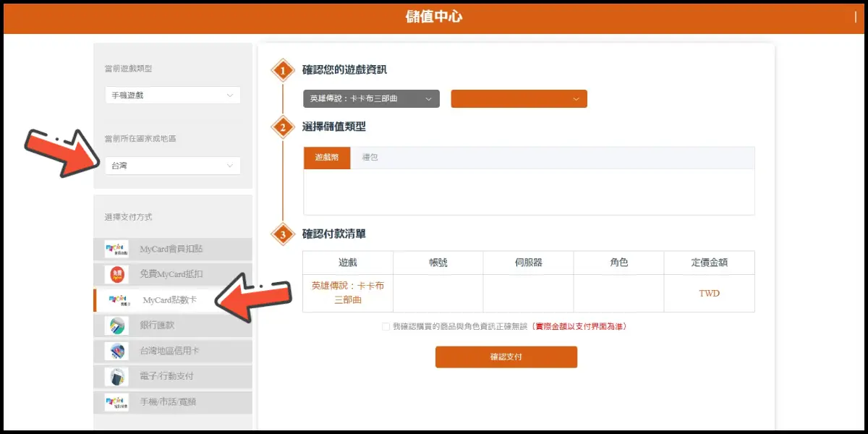Viewport: 868px width, 434px height.
Task: Click the 確認支付 button
Action: coord(506,357)
